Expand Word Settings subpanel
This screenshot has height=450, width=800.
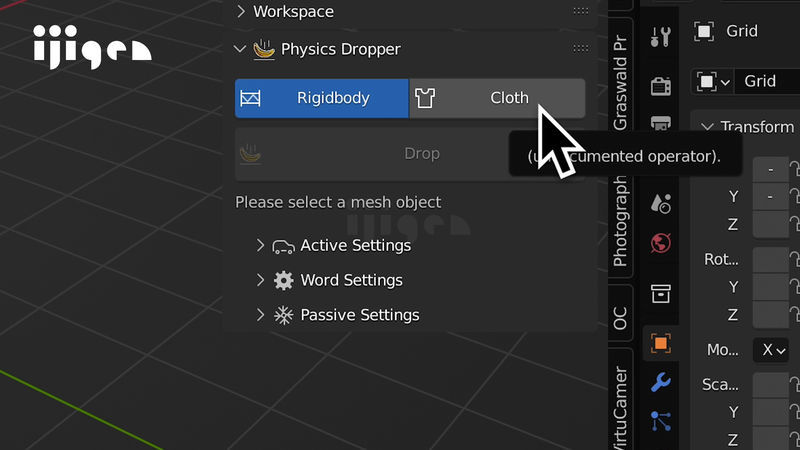click(260, 280)
